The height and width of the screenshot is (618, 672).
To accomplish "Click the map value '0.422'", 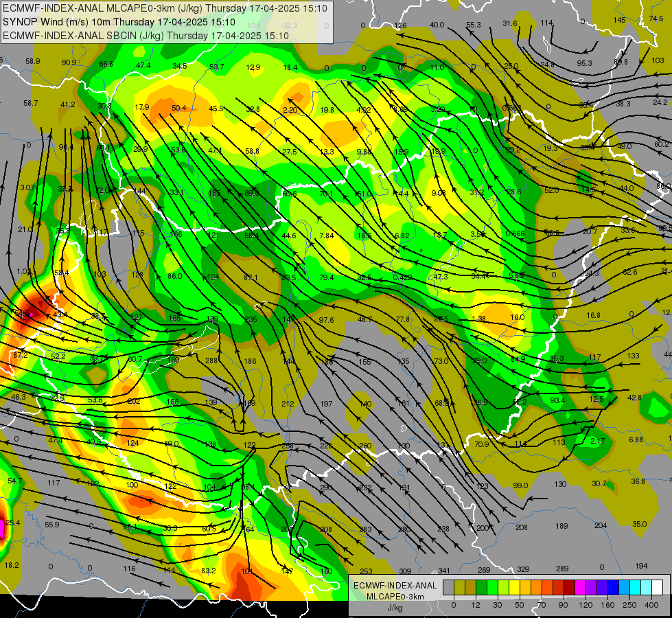I will click(403, 277).
